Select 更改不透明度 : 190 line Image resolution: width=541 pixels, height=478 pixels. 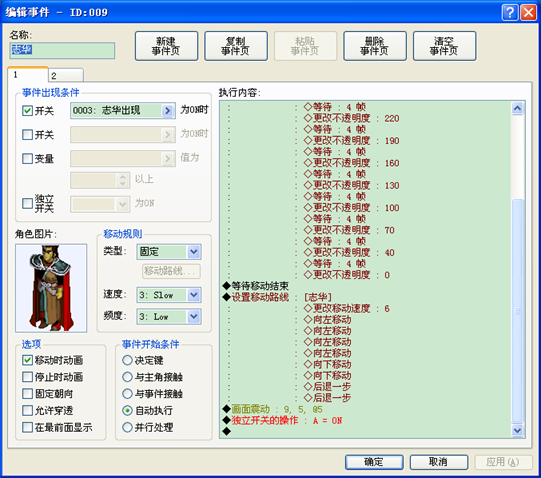351,140
